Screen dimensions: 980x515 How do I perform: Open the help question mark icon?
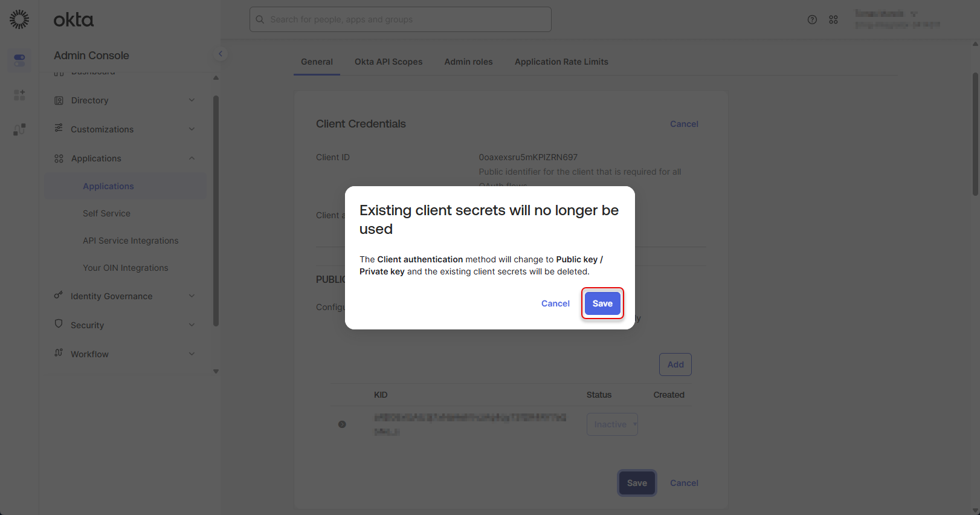[x=812, y=20]
